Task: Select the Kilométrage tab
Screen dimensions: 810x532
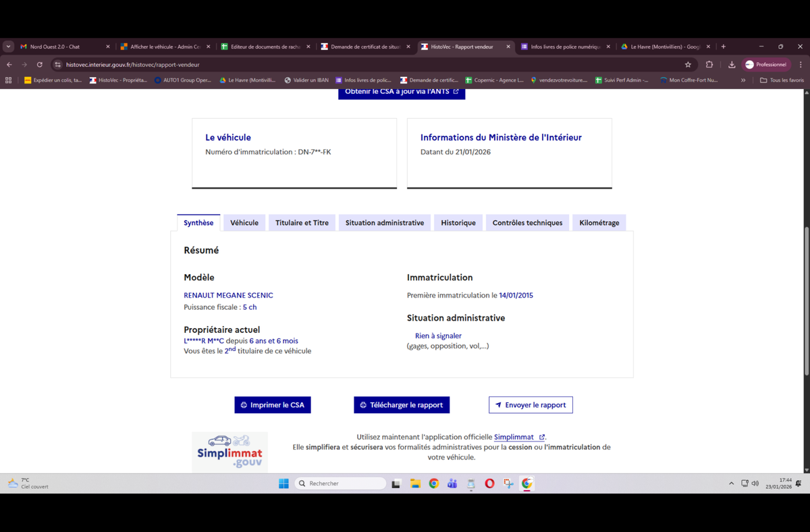Action: [x=599, y=223]
